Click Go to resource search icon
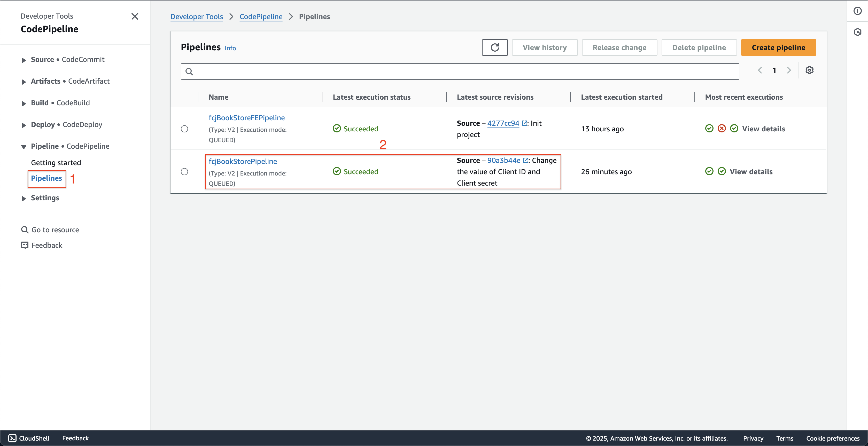868x446 pixels. (25, 229)
